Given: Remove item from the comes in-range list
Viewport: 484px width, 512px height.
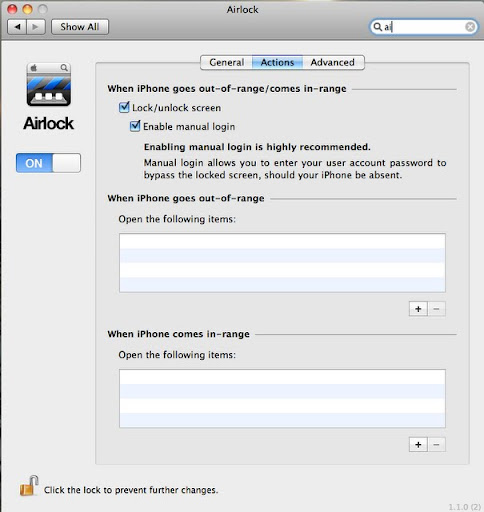Looking at the screenshot, I should (436, 445).
